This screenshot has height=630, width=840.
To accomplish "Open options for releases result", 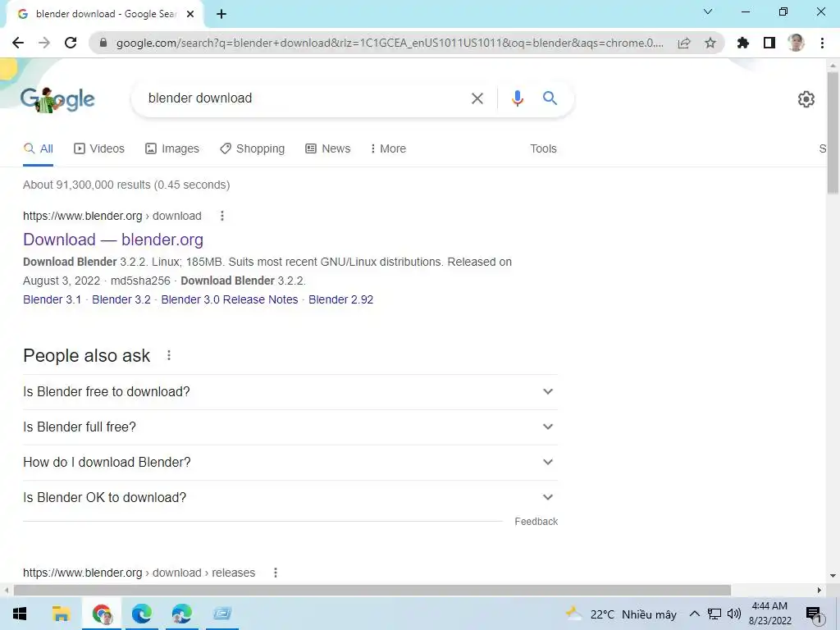I will pos(276,573).
